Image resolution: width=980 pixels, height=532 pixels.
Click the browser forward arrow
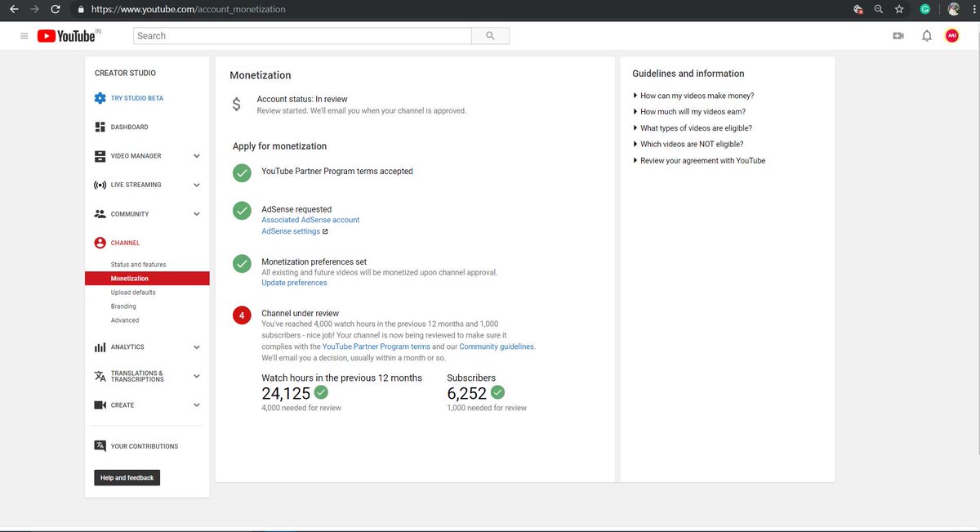34,10
